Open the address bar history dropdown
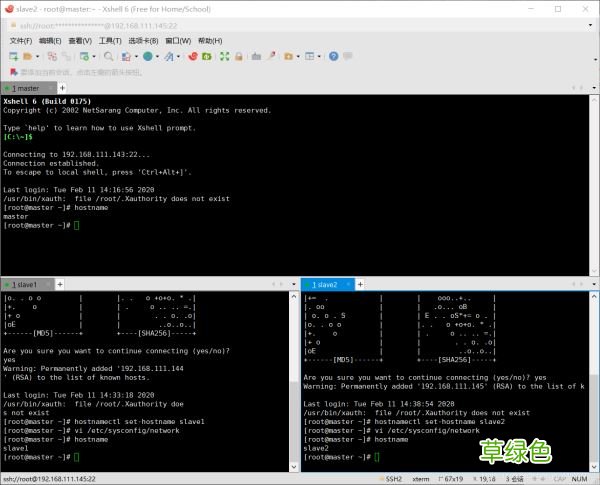This screenshot has height=485, width=600. click(591, 26)
